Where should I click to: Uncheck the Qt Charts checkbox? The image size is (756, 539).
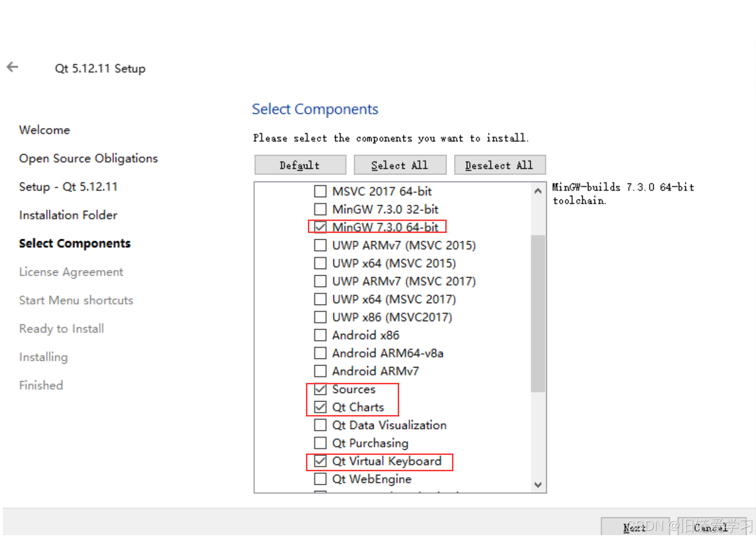tap(320, 407)
